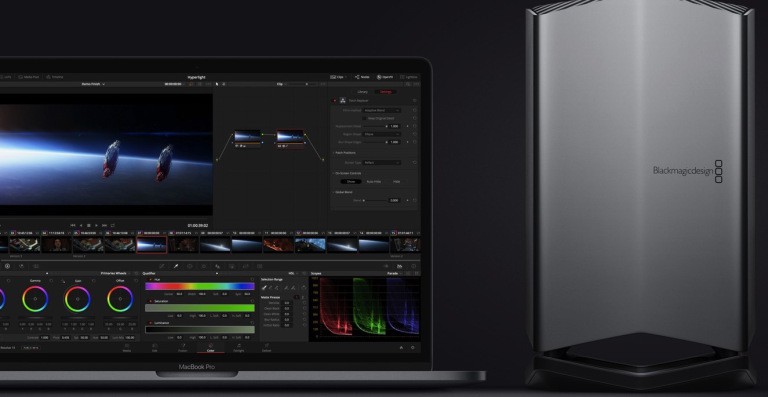
Task: Open the Adaptive Blend clone method dropdown
Action: pyautogui.click(x=382, y=111)
